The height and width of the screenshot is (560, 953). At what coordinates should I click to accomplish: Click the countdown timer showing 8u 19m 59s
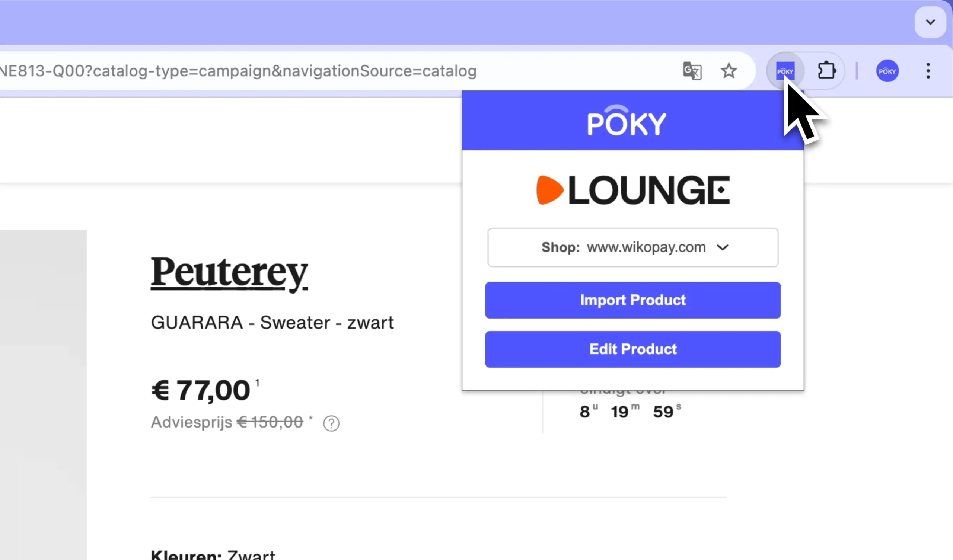pyautogui.click(x=630, y=411)
